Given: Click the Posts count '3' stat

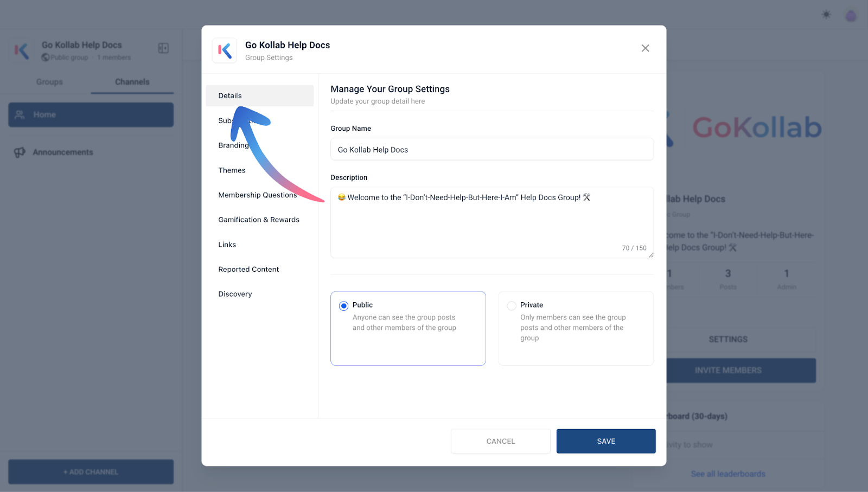Looking at the screenshot, I should pyautogui.click(x=728, y=273).
